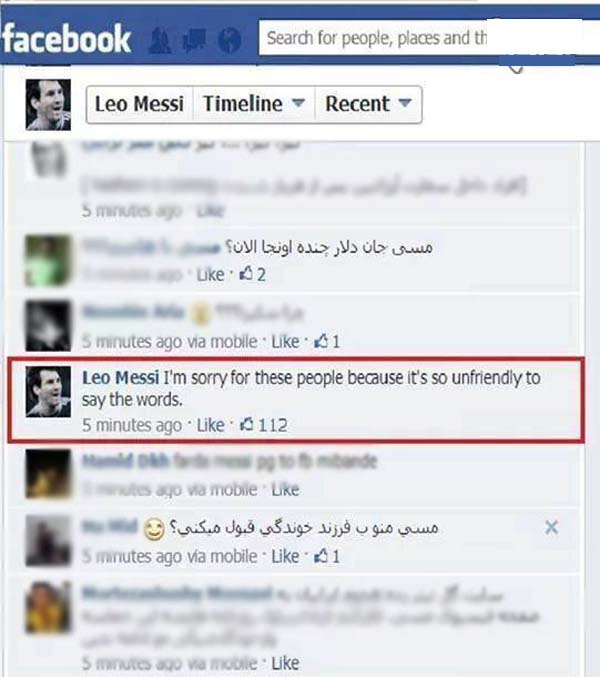
Task: Click Leo Messi's avatar beside his comment
Action: 48,392
